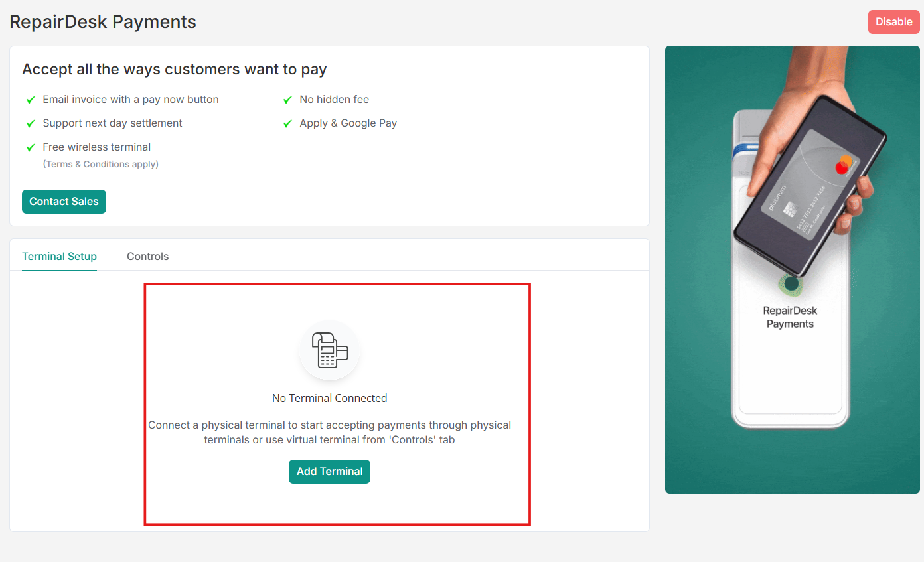Click the checkmark next to No hidden fee
This screenshot has width=924, height=562.
287,100
